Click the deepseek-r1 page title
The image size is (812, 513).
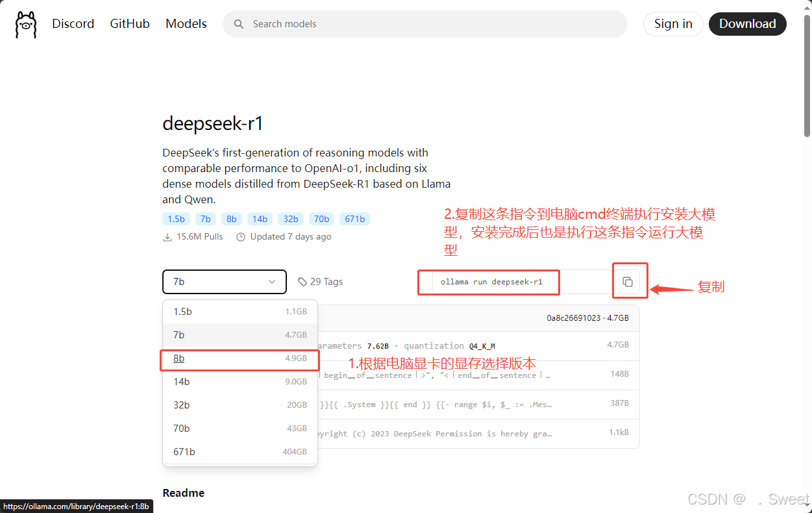(213, 123)
